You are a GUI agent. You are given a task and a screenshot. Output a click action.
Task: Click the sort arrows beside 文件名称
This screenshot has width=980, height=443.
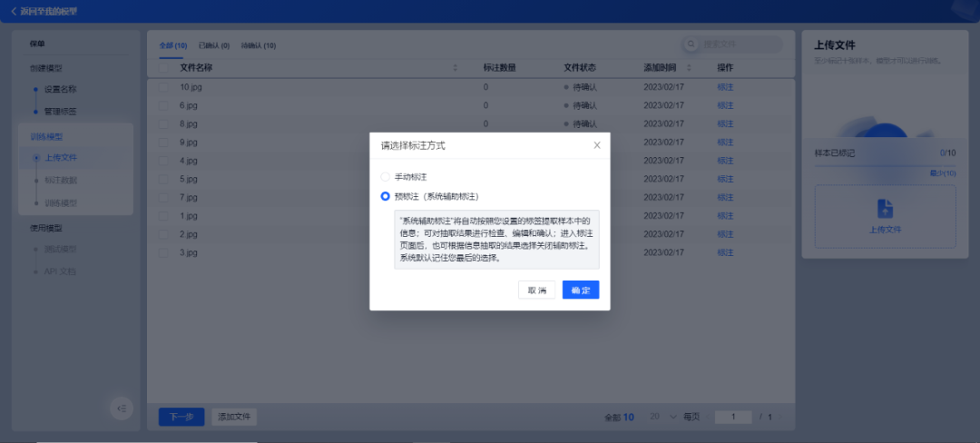455,67
